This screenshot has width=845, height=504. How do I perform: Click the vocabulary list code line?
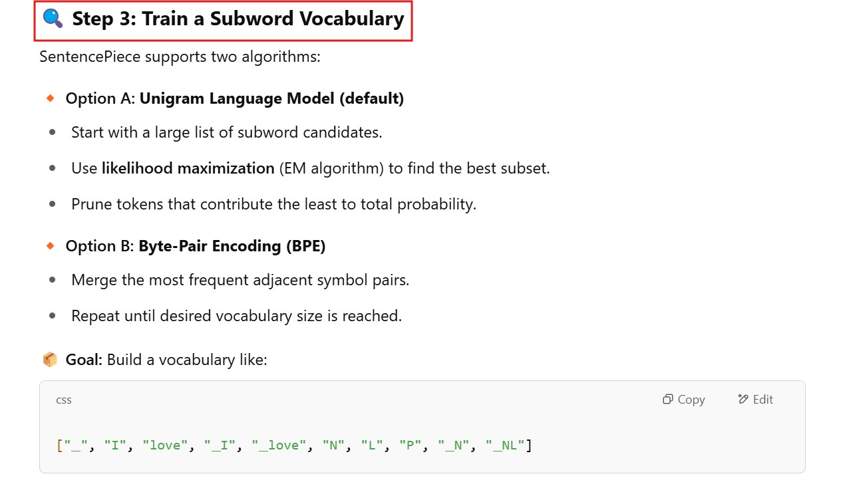[294, 445]
